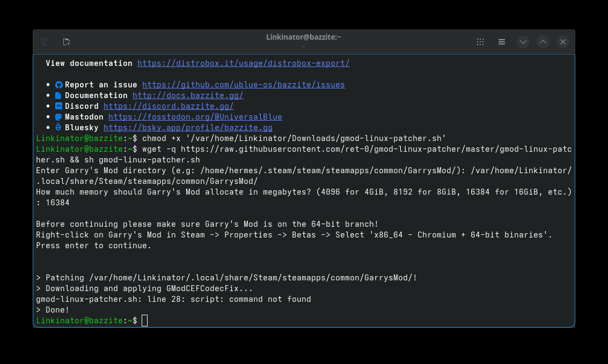Click the '> Patching /var/home/Linkinator' line

pos(226,278)
